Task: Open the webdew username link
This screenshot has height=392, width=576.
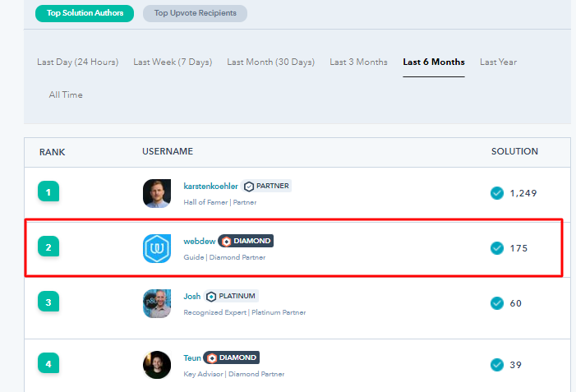Action: click(x=198, y=241)
